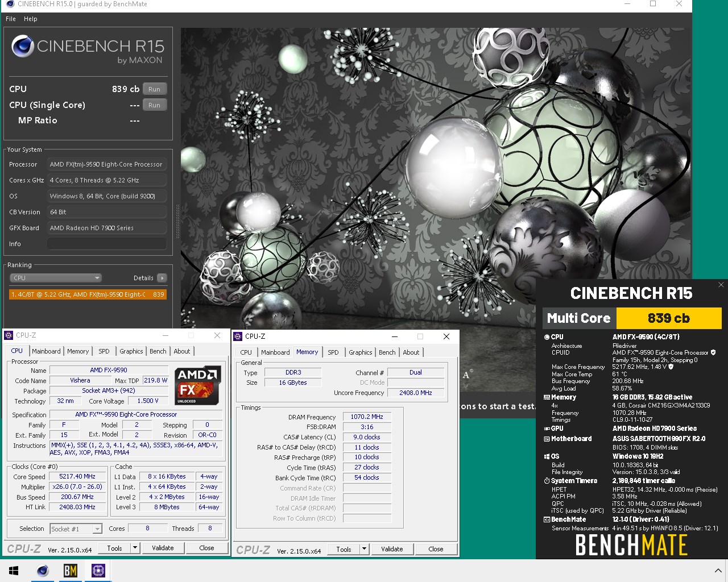Open the File menu in Cinebench
This screenshot has width=728, height=582.
(11, 19)
